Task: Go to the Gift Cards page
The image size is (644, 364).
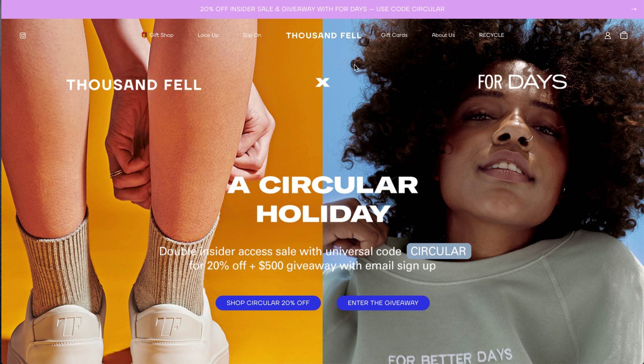Action: point(394,35)
